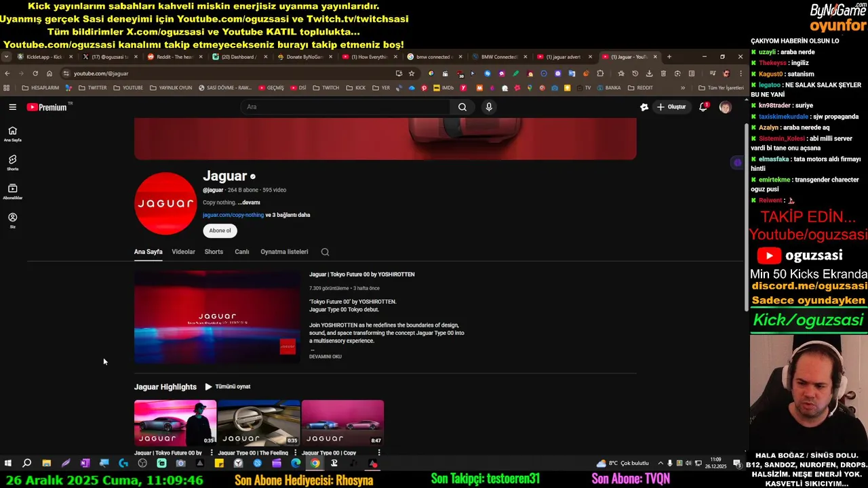Open options menu for Tokyo Future highlight
The image size is (868, 488).
tap(212, 453)
